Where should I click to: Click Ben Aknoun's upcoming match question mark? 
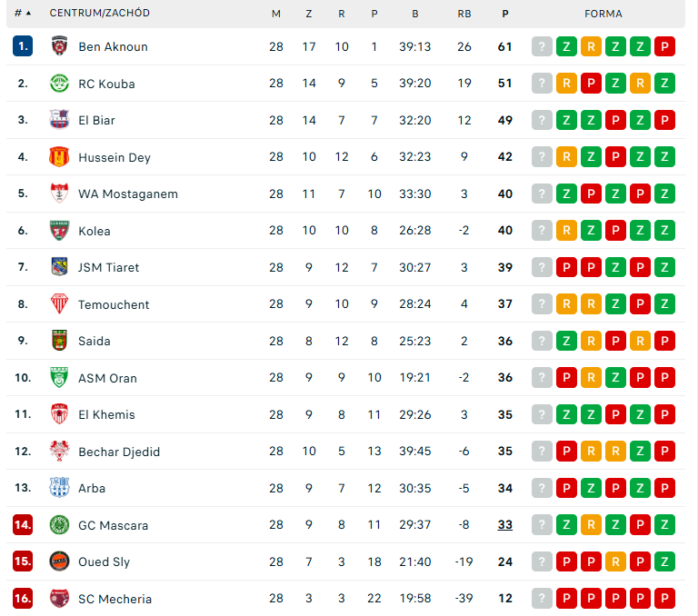pyautogui.click(x=542, y=46)
